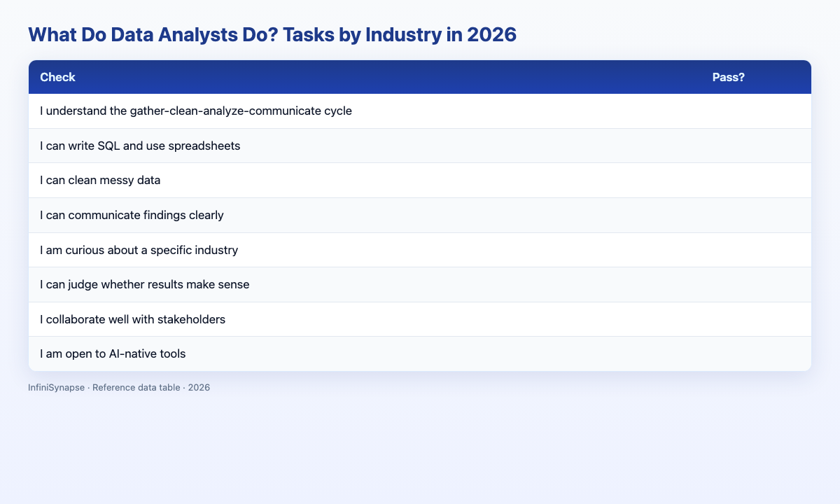Click the gather-clean-analyze-communicate cycle row text
Screen dimensions: 840x504
point(196,111)
